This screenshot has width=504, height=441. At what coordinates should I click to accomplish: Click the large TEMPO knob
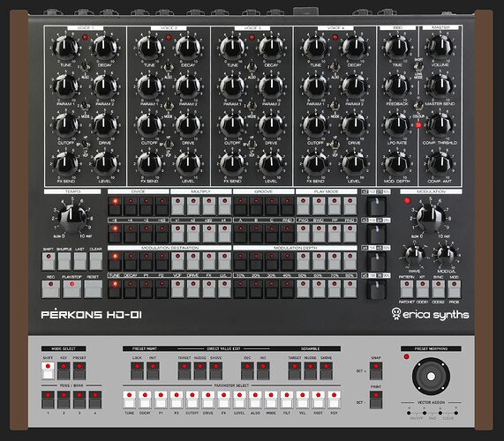click(72, 219)
